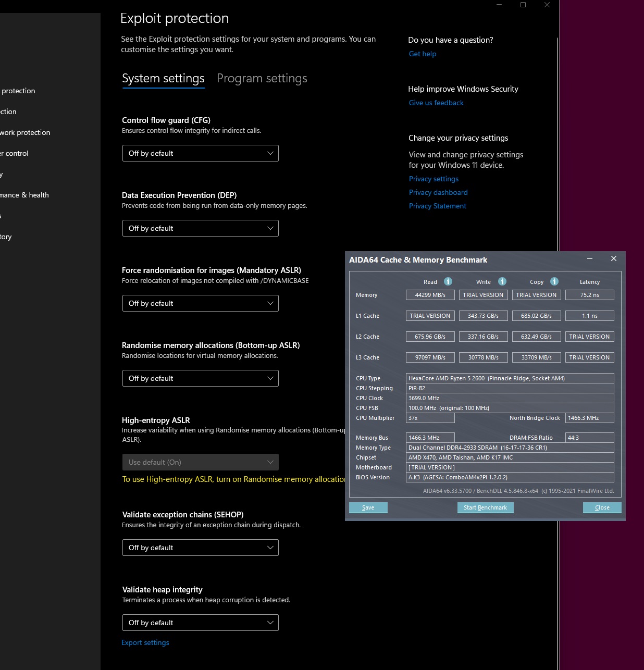644x670 pixels.
Task: Click the disabled High-entropy ASLR dropdown
Action: (x=201, y=462)
